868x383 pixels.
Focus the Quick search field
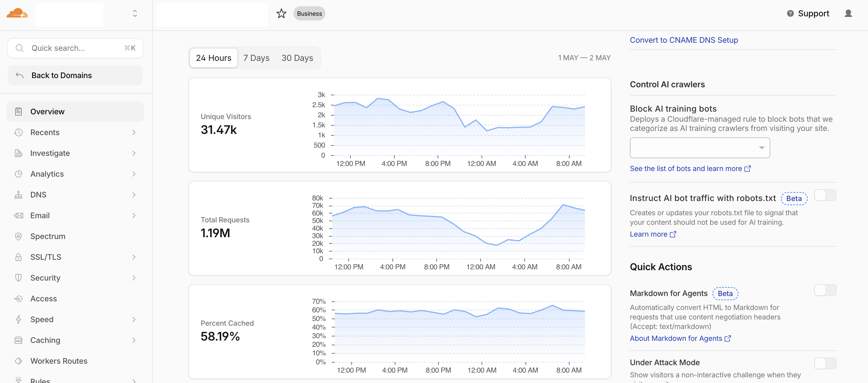click(x=75, y=48)
